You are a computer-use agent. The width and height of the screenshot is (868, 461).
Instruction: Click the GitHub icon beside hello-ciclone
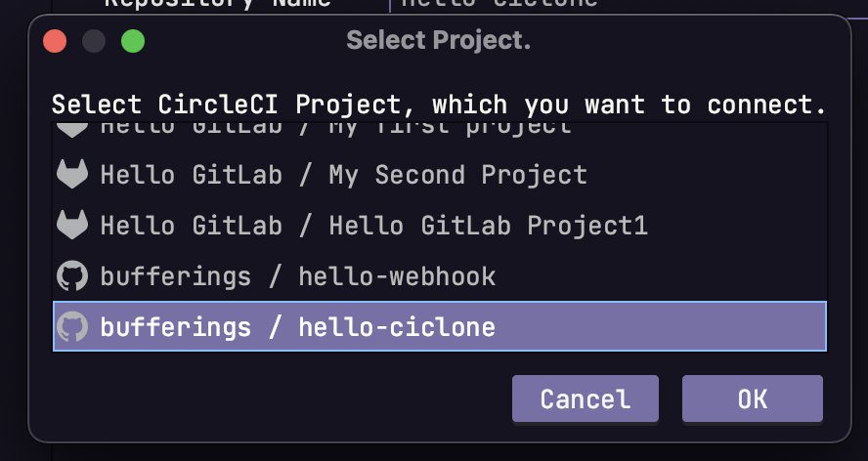tap(71, 326)
